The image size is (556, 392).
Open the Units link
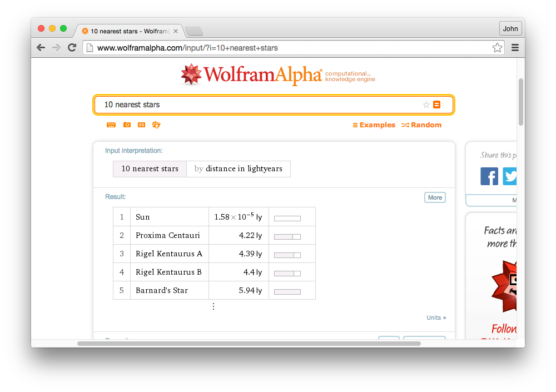pyautogui.click(x=436, y=317)
